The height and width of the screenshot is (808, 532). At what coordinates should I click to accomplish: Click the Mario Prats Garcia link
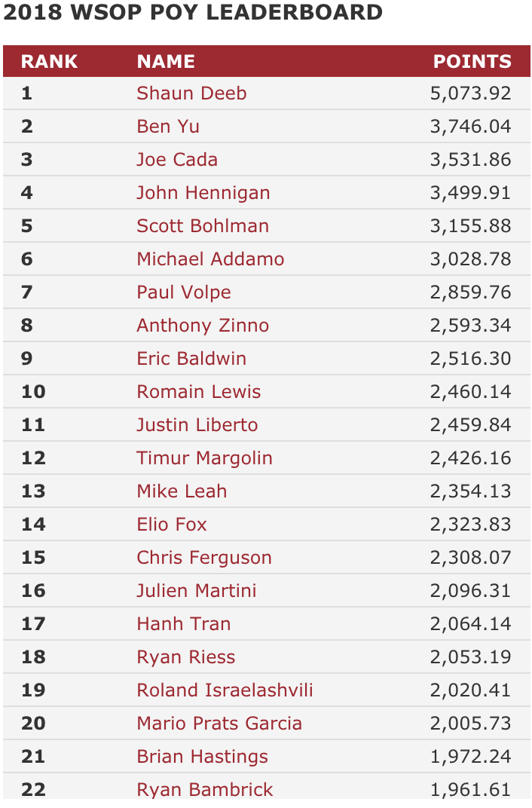pyautogui.click(x=219, y=724)
